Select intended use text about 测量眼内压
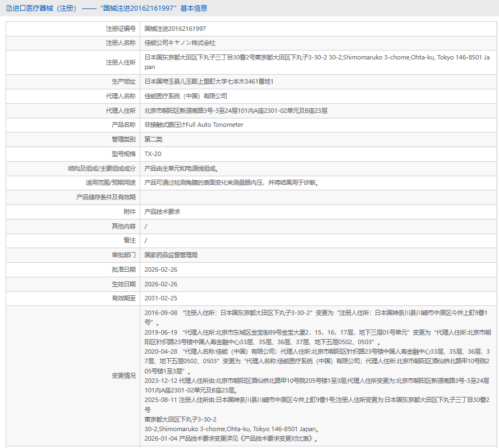 coord(232,183)
